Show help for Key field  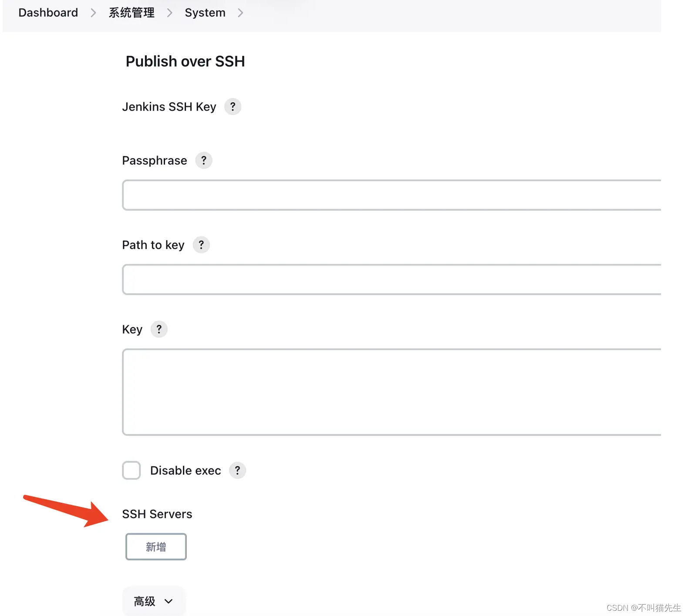159,329
